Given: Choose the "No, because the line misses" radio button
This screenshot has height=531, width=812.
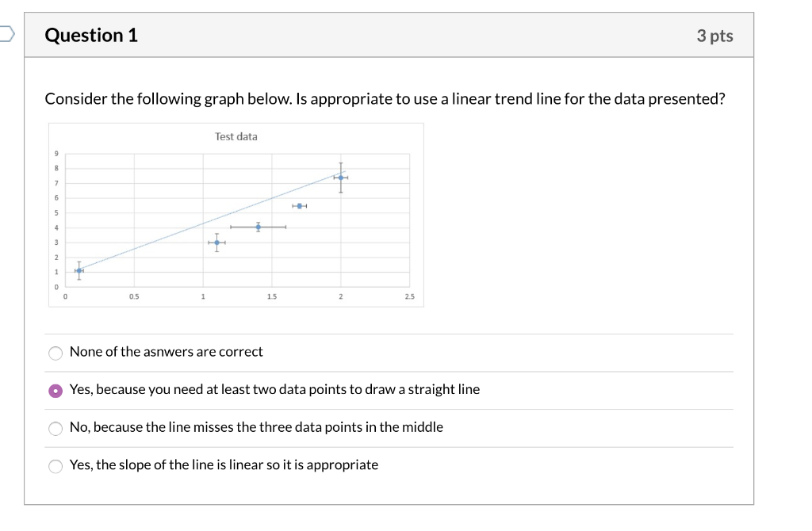Looking at the screenshot, I should [56, 429].
